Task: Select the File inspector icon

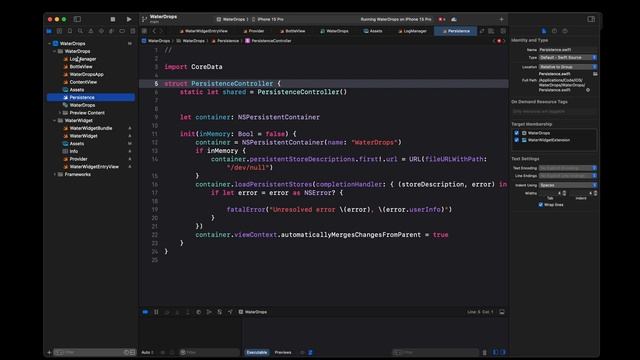Action: pos(544,31)
